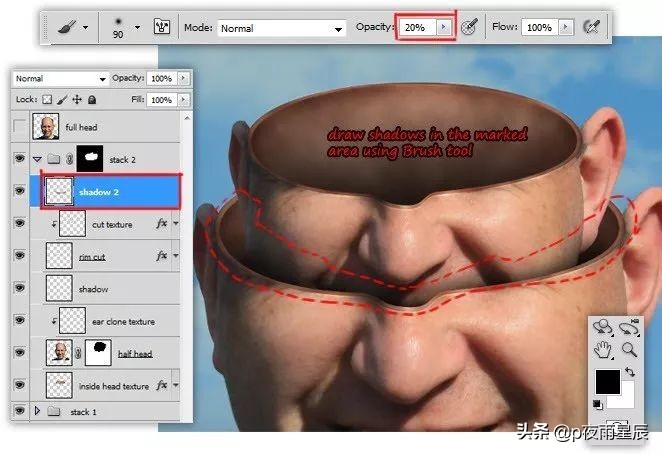
Task: Click the layers panel scroll up arrow
Action: 187,119
